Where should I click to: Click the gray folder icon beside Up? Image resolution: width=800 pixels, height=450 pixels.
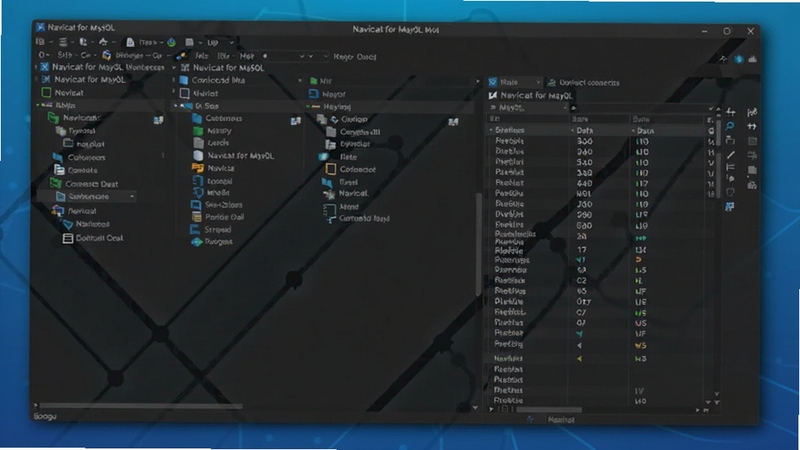tap(189, 42)
